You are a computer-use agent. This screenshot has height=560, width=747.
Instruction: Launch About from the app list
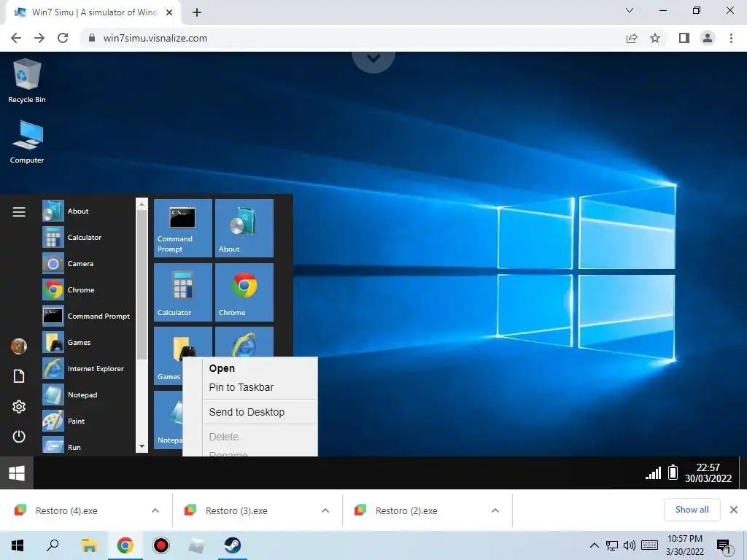[x=88, y=211]
